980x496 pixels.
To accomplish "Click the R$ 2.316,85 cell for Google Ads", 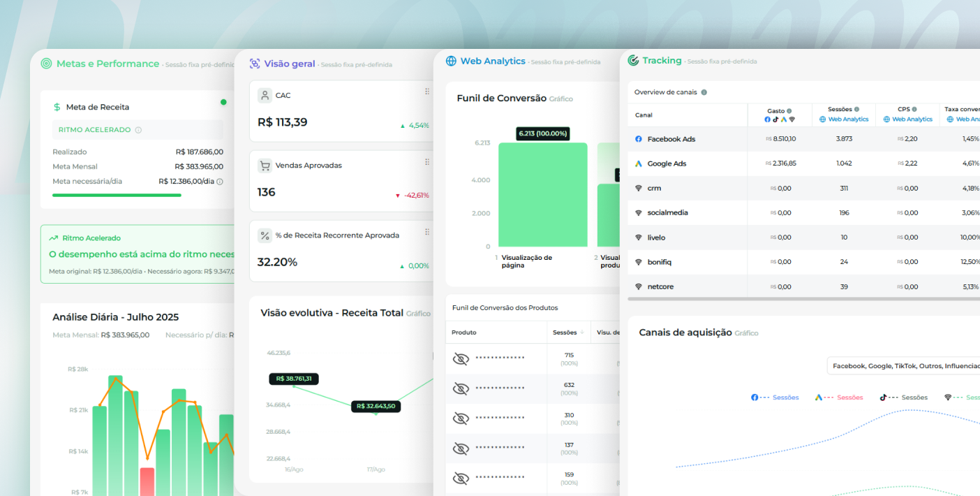I will 780,163.
